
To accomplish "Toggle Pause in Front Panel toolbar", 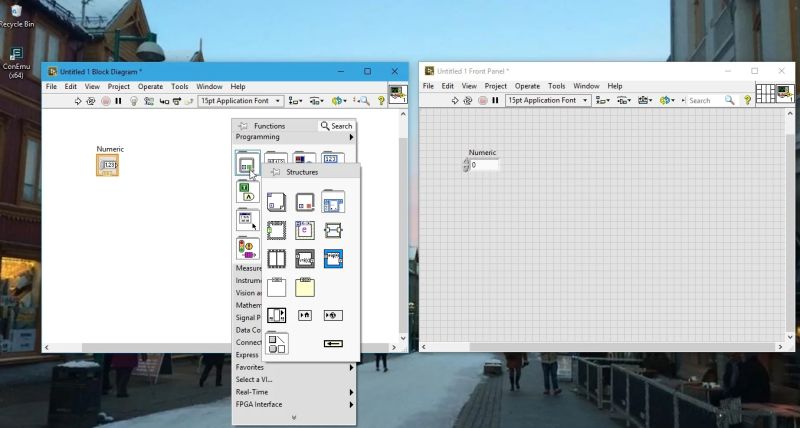I will (x=495, y=100).
